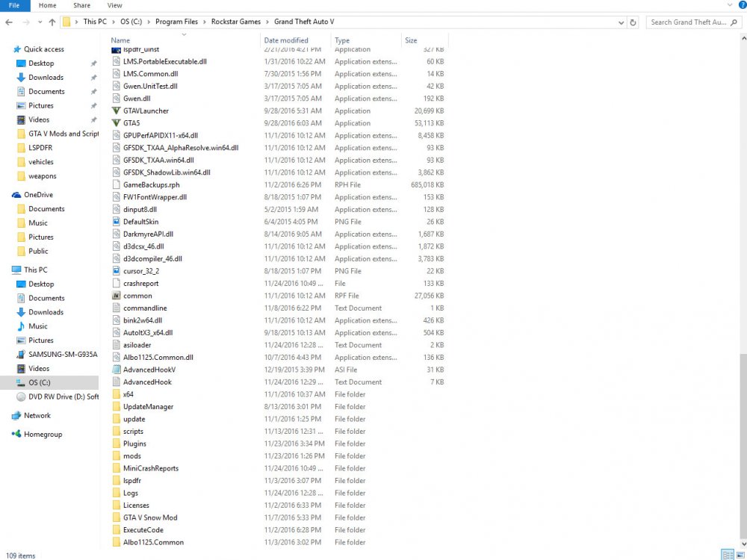Click Rockstar Games in the address path
This screenshot has width=747, height=560.
pos(236,22)
